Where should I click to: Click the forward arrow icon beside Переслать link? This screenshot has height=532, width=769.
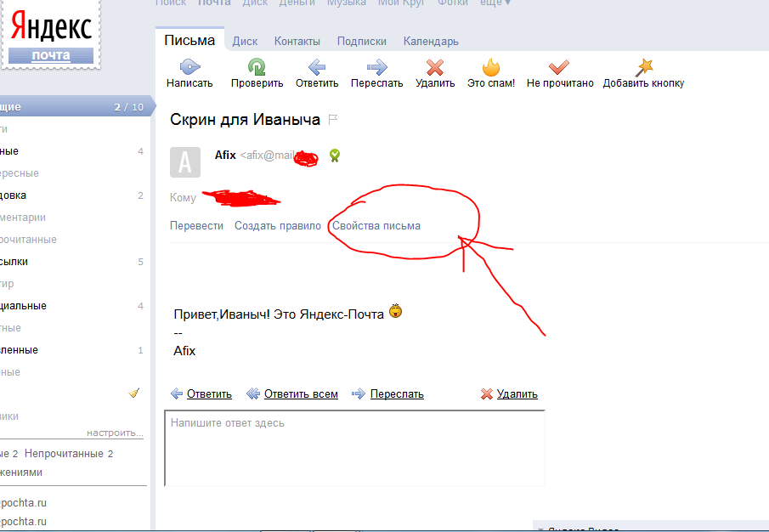[x=359, y=393]
